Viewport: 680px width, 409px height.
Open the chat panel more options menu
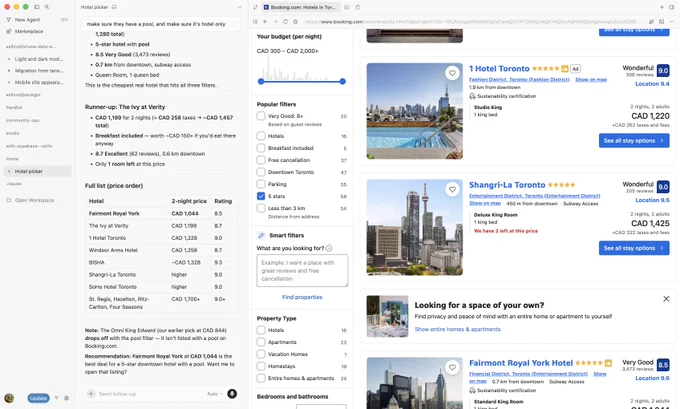click(x=239, y=7)
